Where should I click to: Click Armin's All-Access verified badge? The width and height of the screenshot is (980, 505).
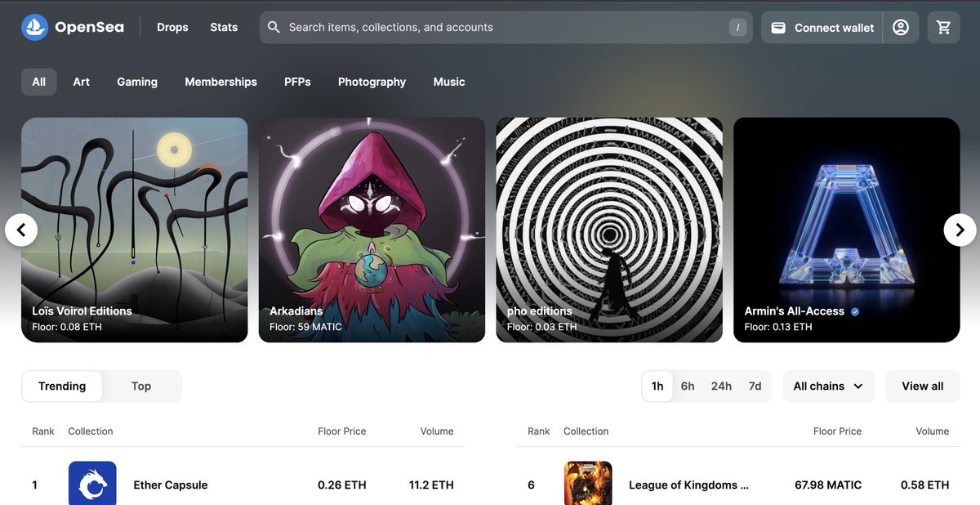coord(855,311)
